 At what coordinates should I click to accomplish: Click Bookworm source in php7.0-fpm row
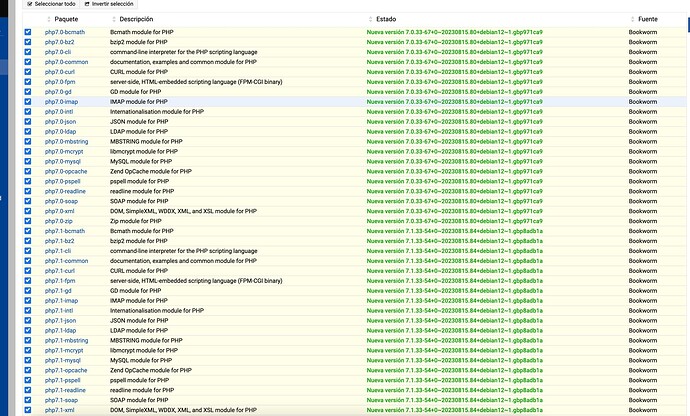[x=642, y=82]
